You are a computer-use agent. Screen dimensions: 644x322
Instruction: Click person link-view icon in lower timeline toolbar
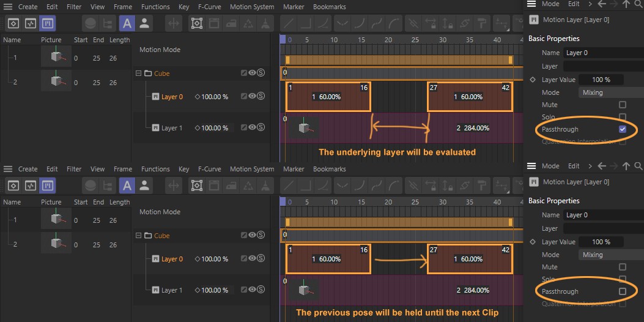click(x=144, y=185)
